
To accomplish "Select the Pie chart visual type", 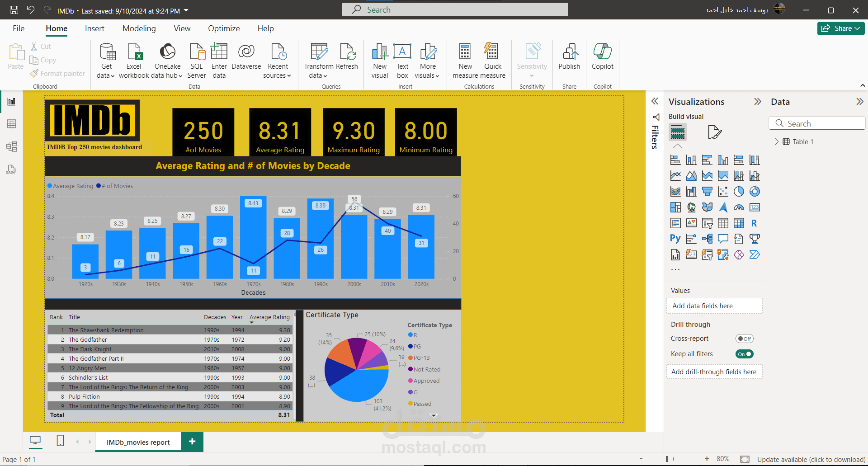I will click(739, 192).
